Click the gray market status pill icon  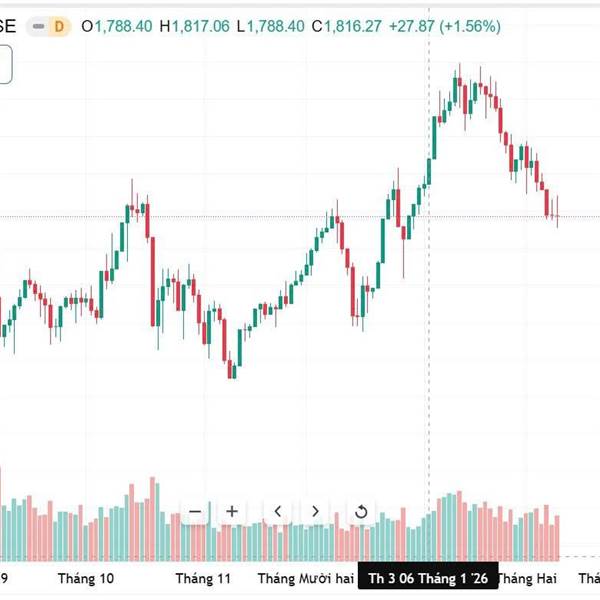pos(38,27)
